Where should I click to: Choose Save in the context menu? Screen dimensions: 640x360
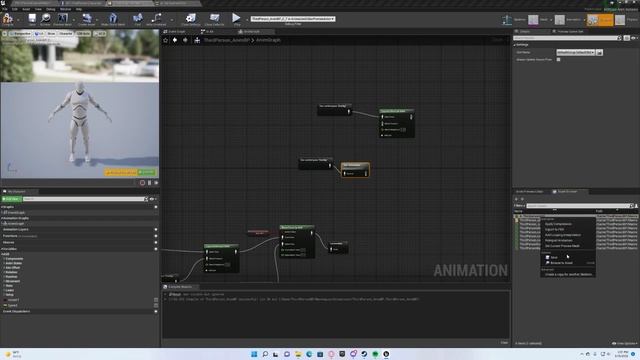[554, 257]
